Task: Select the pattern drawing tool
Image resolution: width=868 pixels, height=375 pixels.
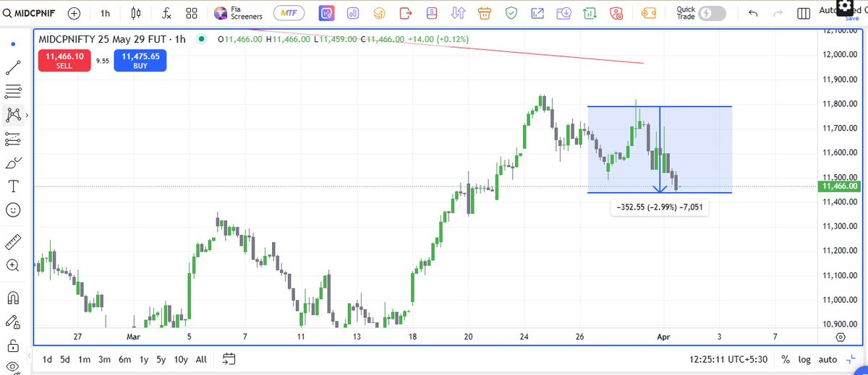Action: [x=13, y=114]
